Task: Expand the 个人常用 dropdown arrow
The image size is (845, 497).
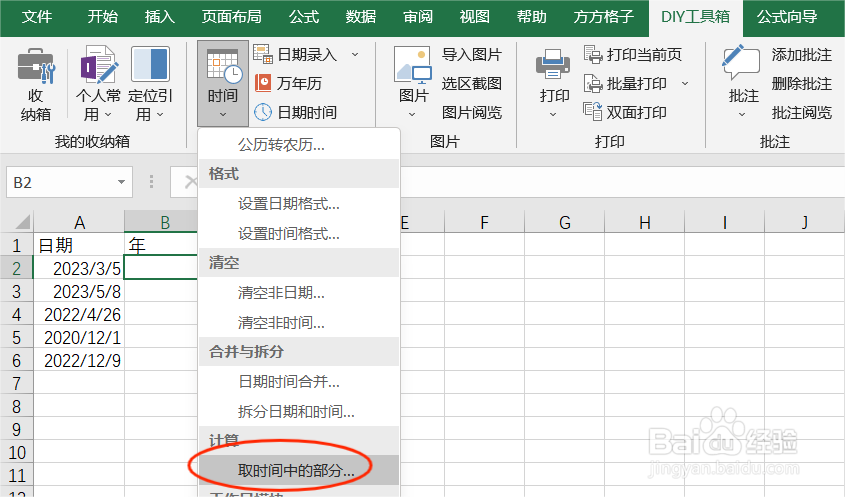Action: pos(108,114)
